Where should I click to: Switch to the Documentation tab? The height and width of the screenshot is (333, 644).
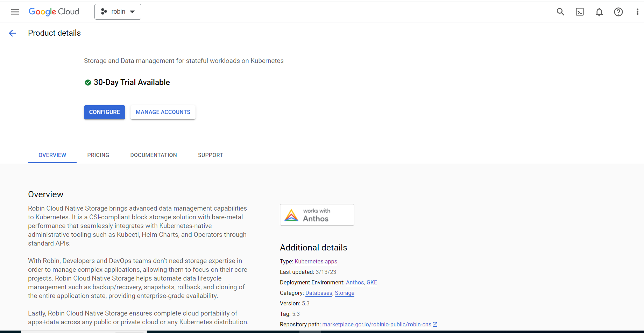[153, 155]
